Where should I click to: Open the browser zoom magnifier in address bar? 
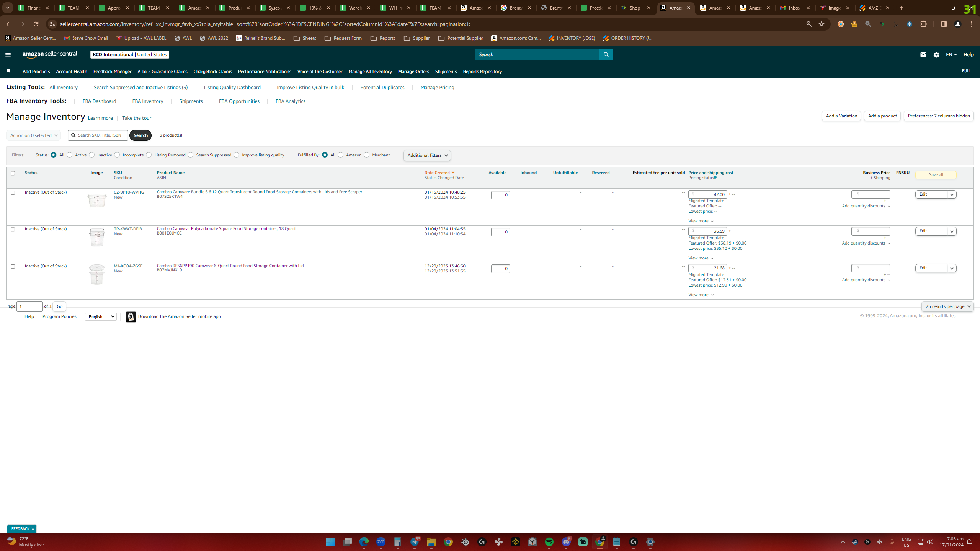pos(809,24)
